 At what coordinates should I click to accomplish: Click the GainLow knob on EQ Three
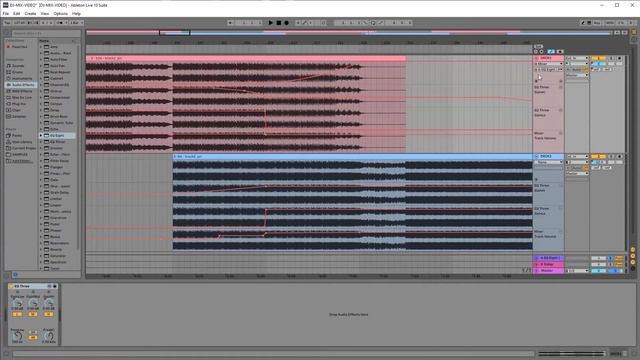click(18, 303)
